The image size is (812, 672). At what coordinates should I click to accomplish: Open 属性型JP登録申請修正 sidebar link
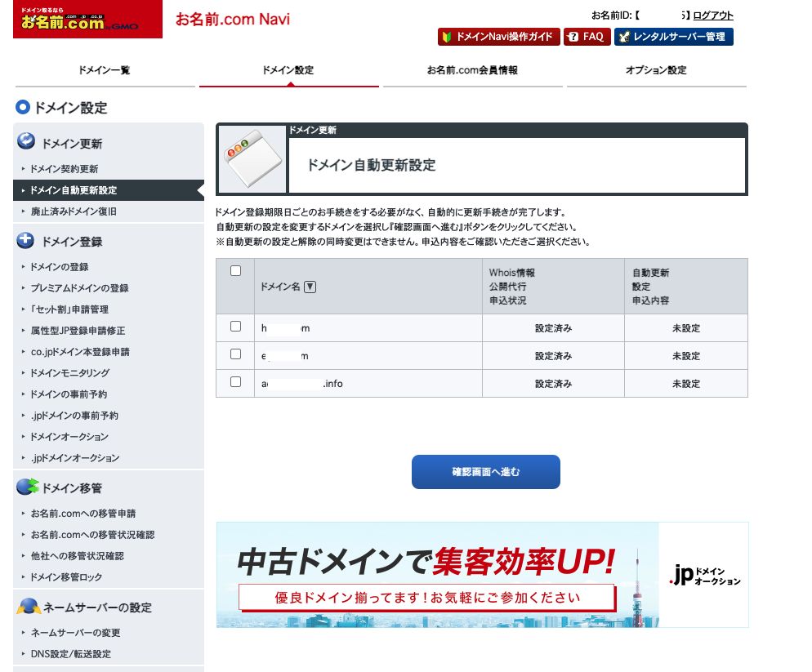click(x=78, y=331)
